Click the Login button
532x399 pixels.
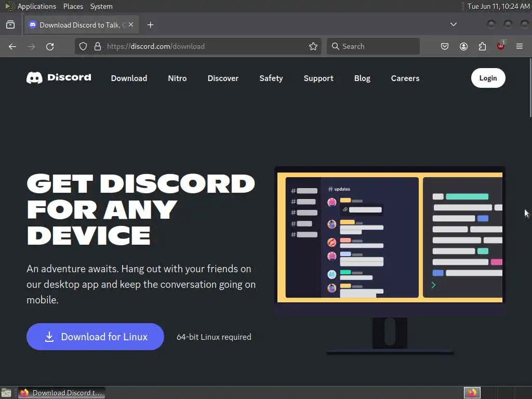[488, 78]
